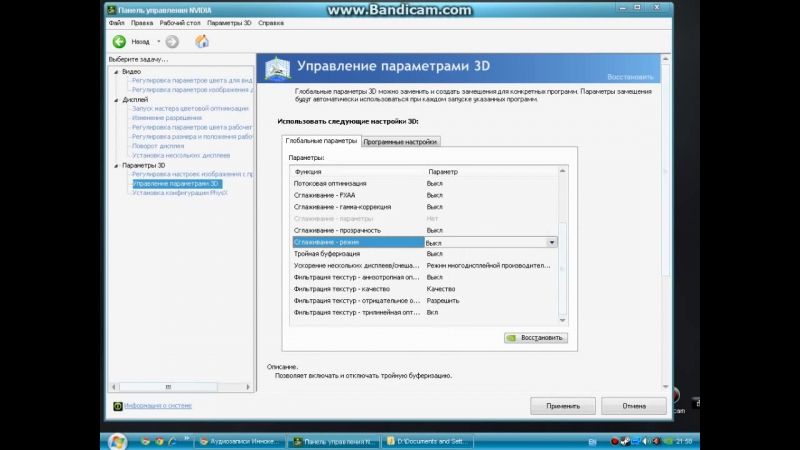800x450 pixels.
Task: Open the Файл menu
Action: [x=116, y=23]
